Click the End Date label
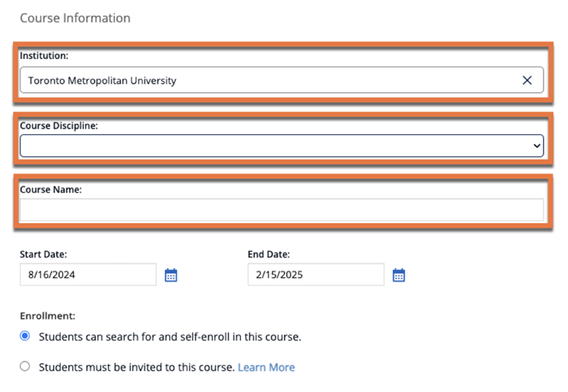The height and width of the screenshot is (392, 568). pyautogui.click(x=268, y=254)
